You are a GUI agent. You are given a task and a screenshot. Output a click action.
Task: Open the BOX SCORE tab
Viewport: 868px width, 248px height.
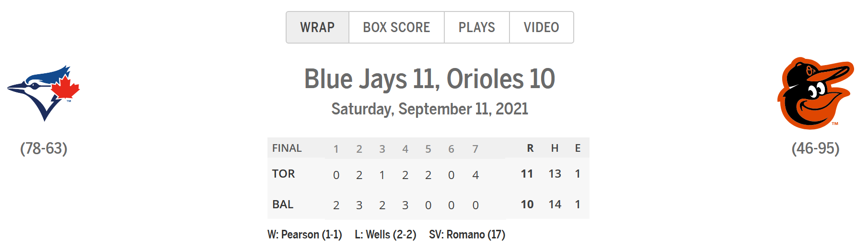pyautogui.click(x=396, y=27)
